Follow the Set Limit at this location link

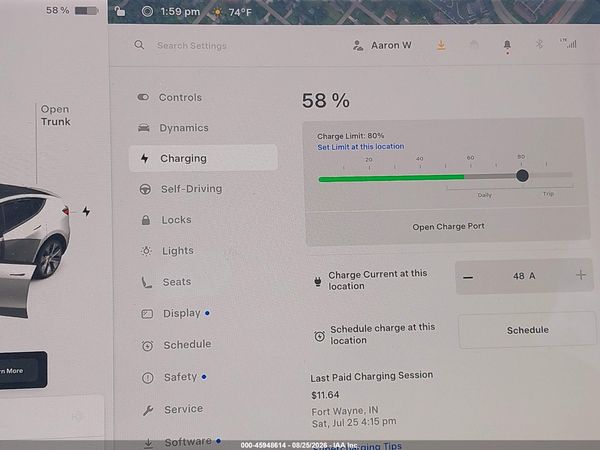tap(360, 147)
